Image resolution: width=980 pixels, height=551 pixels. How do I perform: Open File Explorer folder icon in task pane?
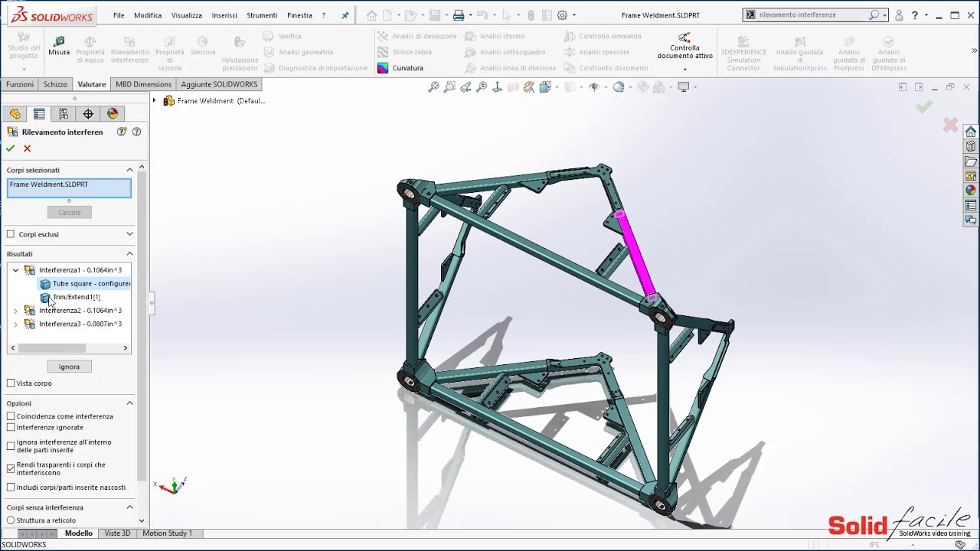click(971, 161)
